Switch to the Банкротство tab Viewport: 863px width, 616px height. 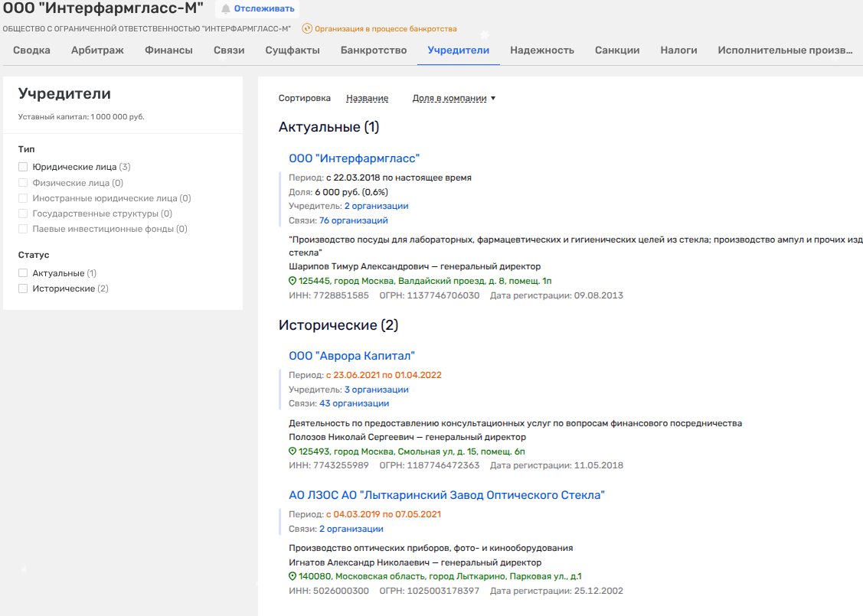tap(374, 51)
